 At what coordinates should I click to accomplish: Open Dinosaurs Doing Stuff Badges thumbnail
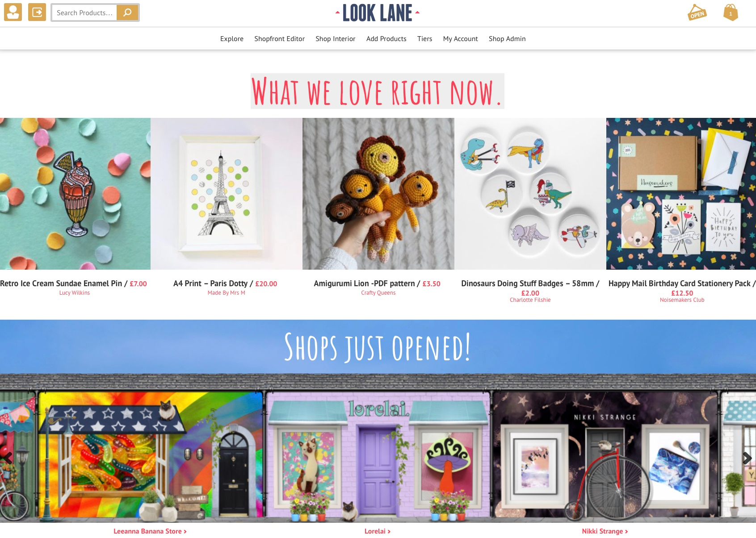(530, 194)
